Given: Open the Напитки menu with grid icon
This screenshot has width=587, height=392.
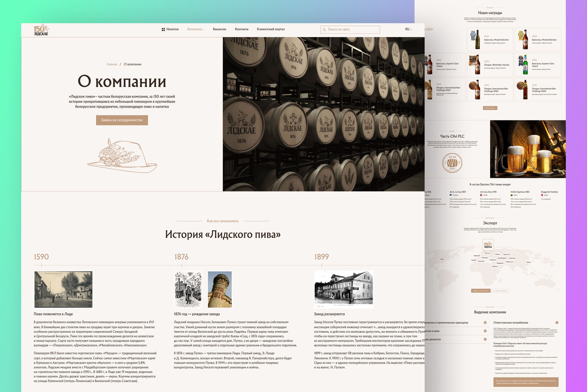Looking at the screenshot, I should click(170, 29).
